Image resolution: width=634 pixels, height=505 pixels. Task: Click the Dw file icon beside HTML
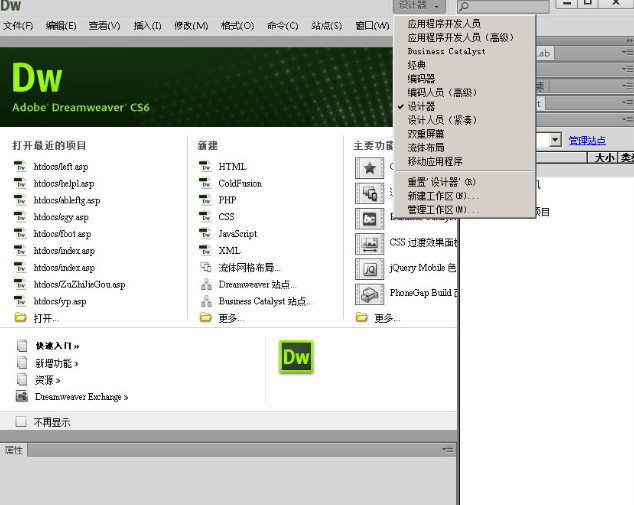[x=205, y=166]
